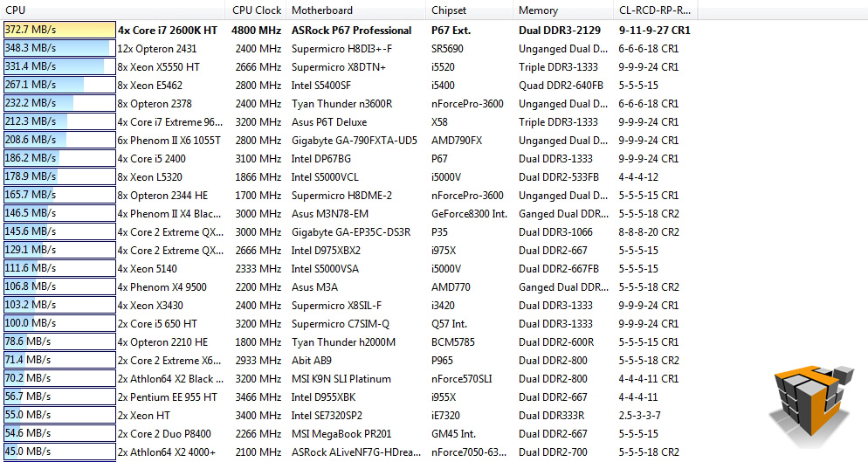Select the 2x Core i5 650 HT entry
The width and height of the screenshot is (868, 462).
tap(157, 323)
